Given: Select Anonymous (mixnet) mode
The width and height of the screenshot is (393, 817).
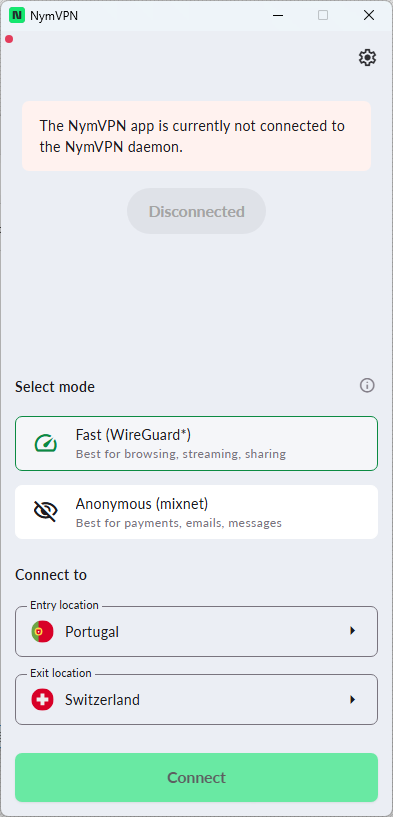Looking at the screenshot, I should click(x=196, y=512).
